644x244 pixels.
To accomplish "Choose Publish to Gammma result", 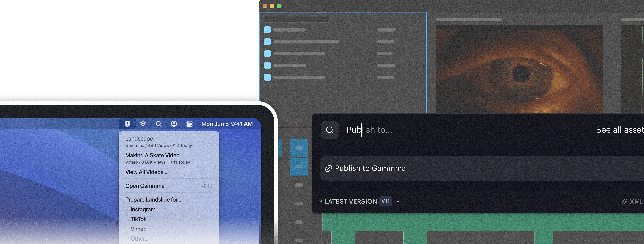I will point(482,168).
